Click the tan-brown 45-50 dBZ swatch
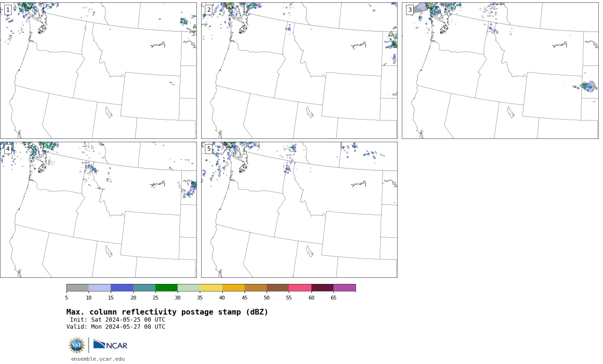603x364 pixels. point(255,288)
